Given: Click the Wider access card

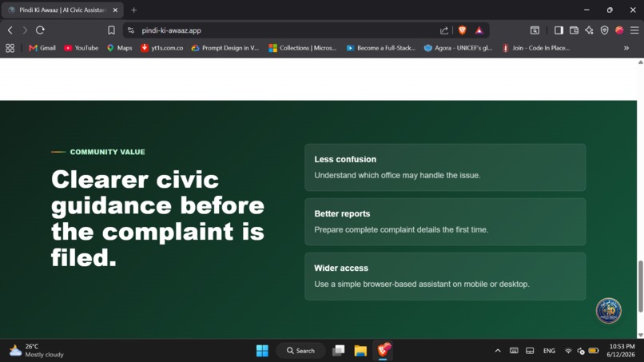Looking at the screenshot, I should pos(445,276).
